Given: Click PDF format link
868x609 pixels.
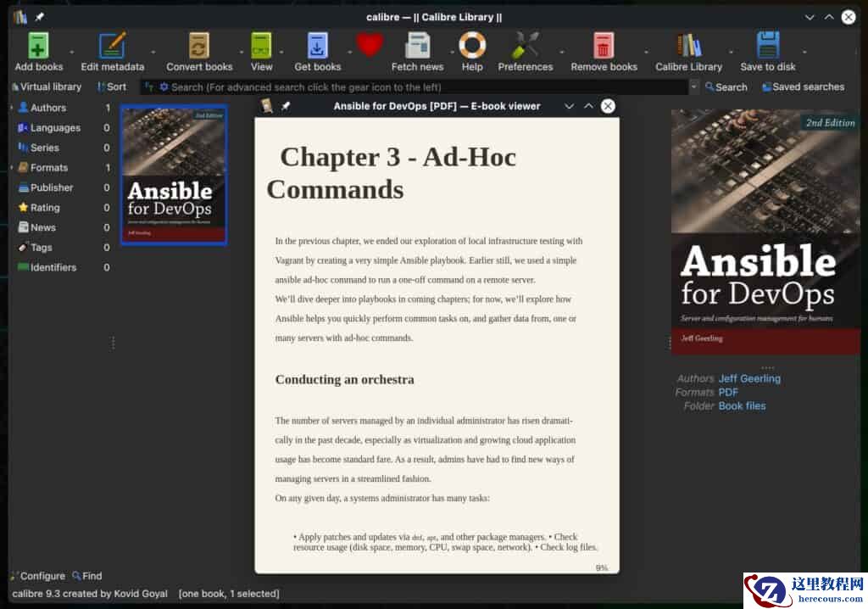Looking at the screenshot, I should pos(728,393).
